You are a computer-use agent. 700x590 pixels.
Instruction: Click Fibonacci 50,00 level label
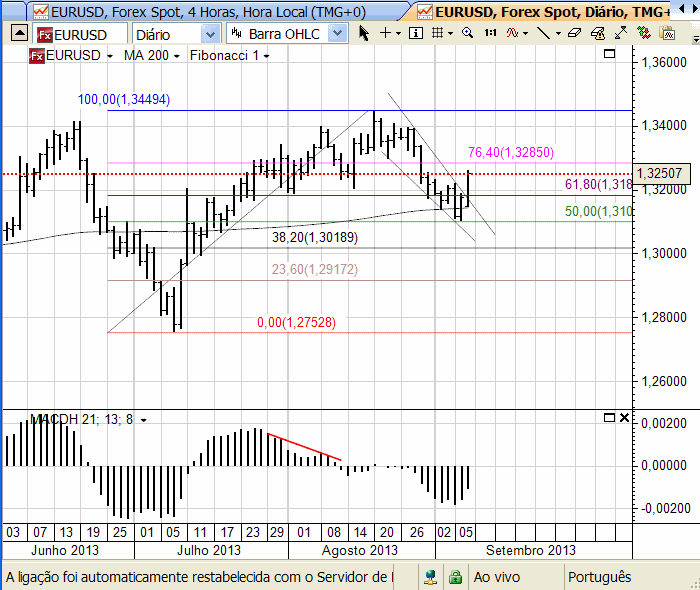[x=598, y=211]
